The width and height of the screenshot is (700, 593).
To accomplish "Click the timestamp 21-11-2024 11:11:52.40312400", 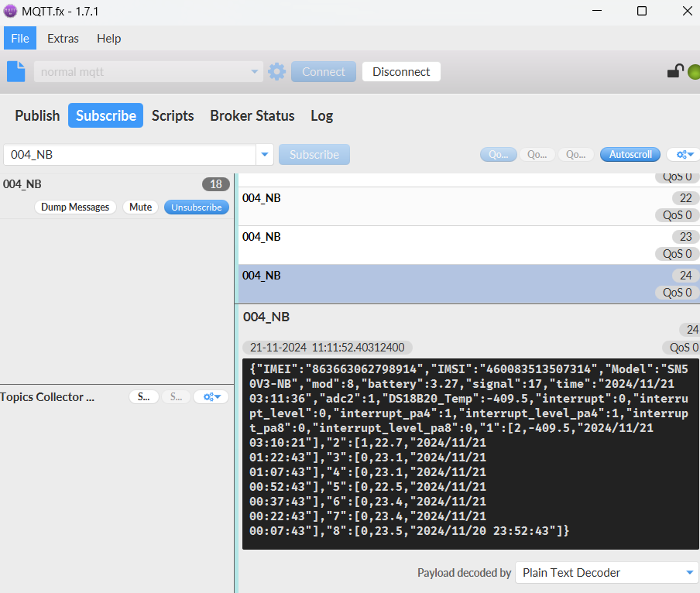I will coord(328,348).
